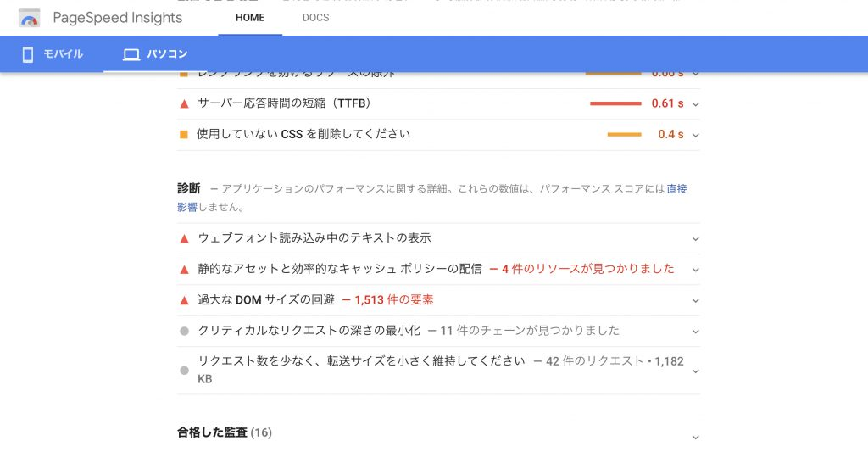
Task: Expand chevron for 静的なアセット cache policy row
Action: [696, 270]
